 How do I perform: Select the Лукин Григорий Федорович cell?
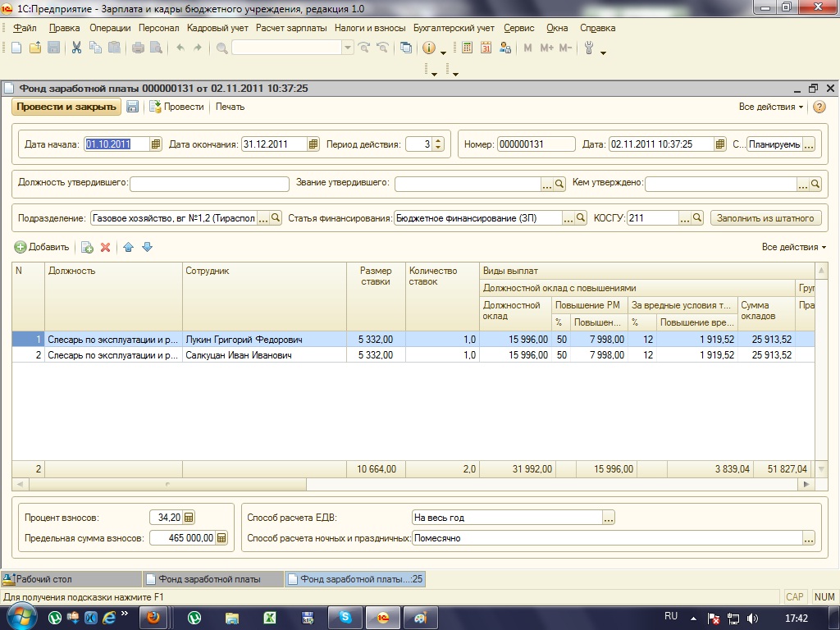click(265, 339)
